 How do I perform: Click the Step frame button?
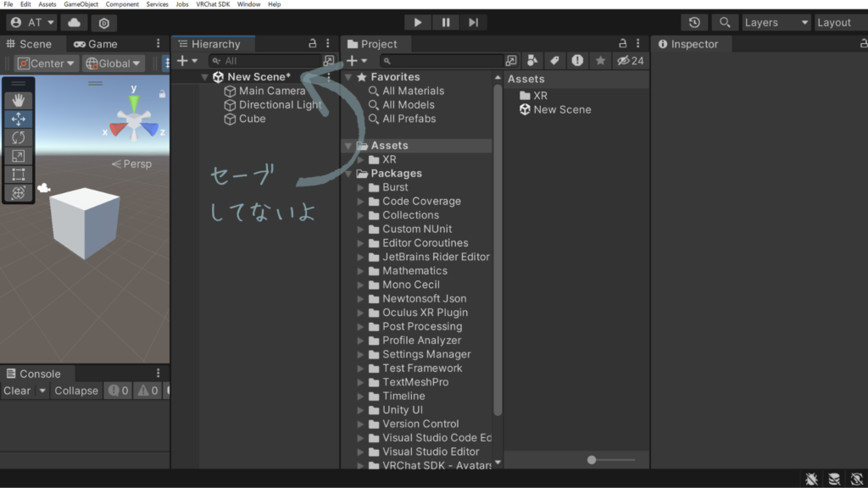click(x=473, y=23)
